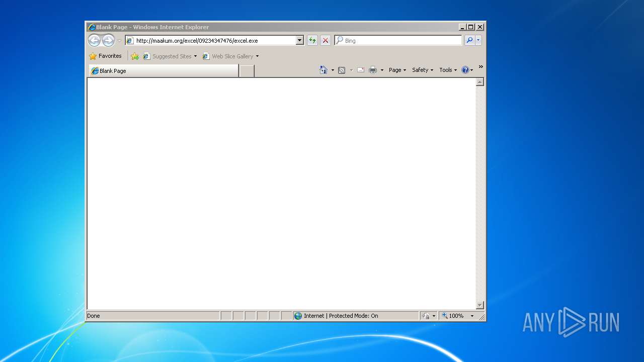This screenshot has height=362, width=644.
Task: Click the Read Mail envelope icon
Action: coord(361,70)
